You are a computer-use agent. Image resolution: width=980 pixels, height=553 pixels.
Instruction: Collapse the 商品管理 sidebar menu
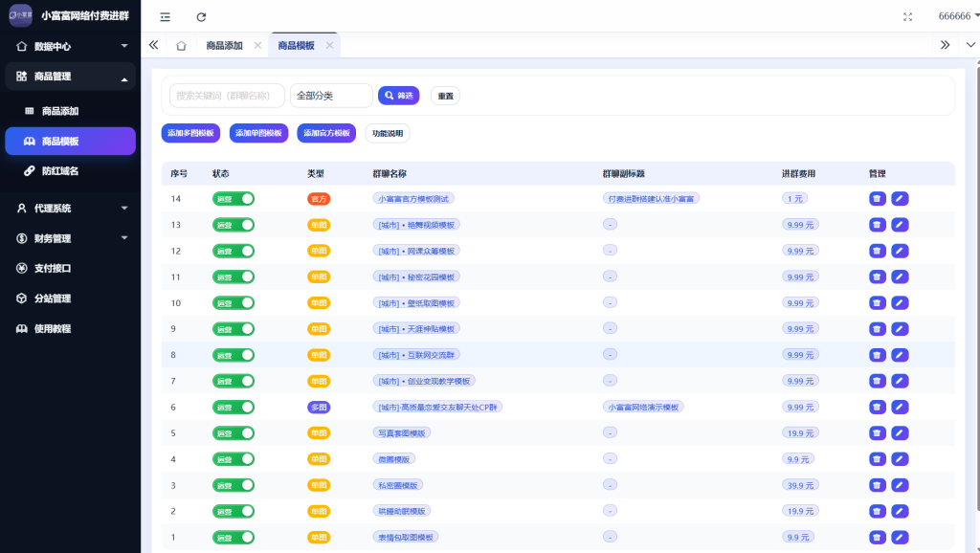pos(71,77)
